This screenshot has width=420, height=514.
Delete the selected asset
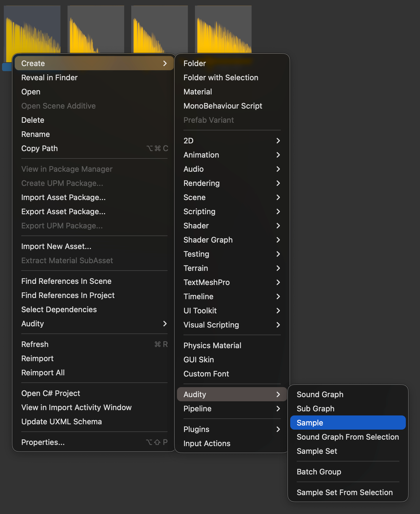pos(94,120)
